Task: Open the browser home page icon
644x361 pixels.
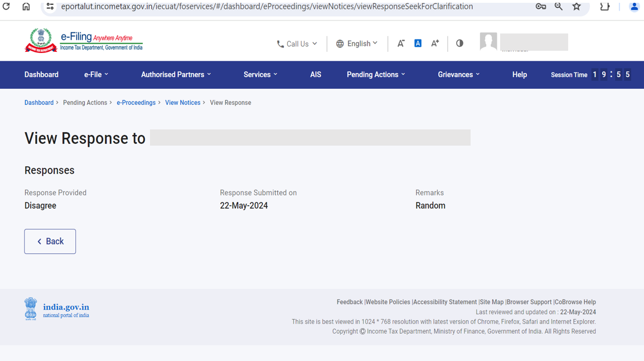Action: coord(26,7)
